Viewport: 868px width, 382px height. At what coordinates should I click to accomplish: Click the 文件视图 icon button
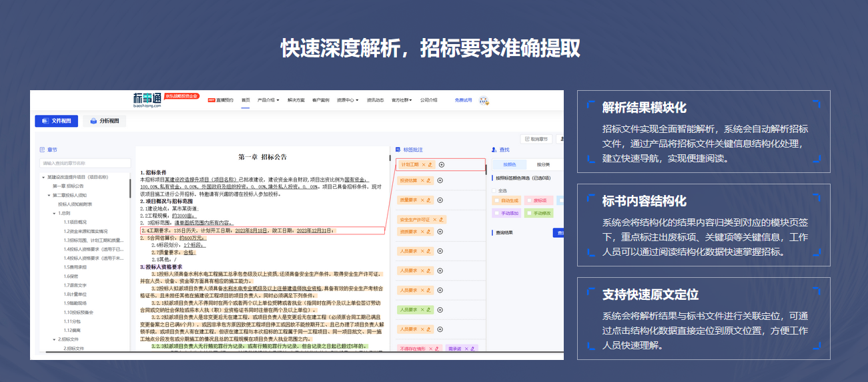tap(57, 121)
